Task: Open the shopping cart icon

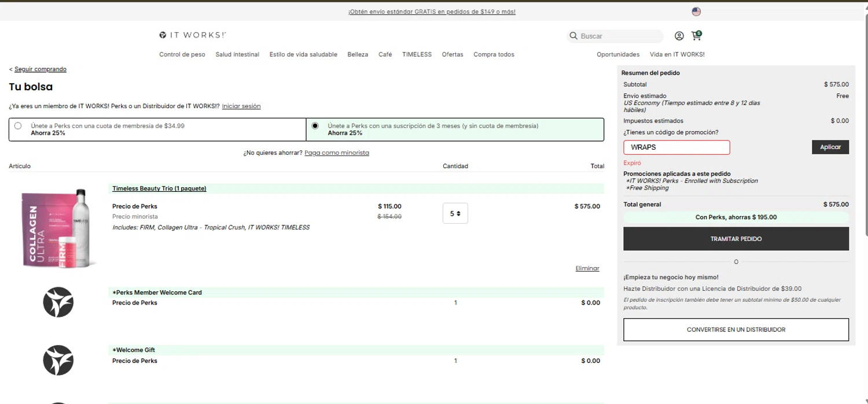Action: [696, 36]
